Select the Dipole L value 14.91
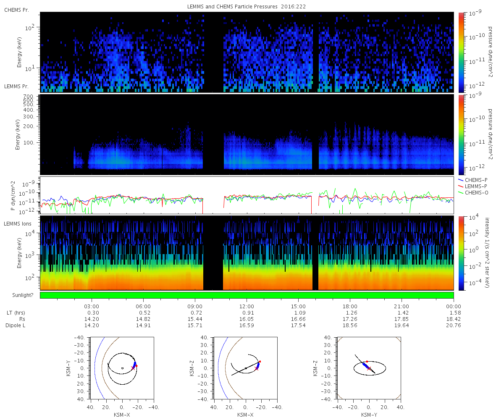The width and height of the screenshot is (504, 420). tap(144, 325)
